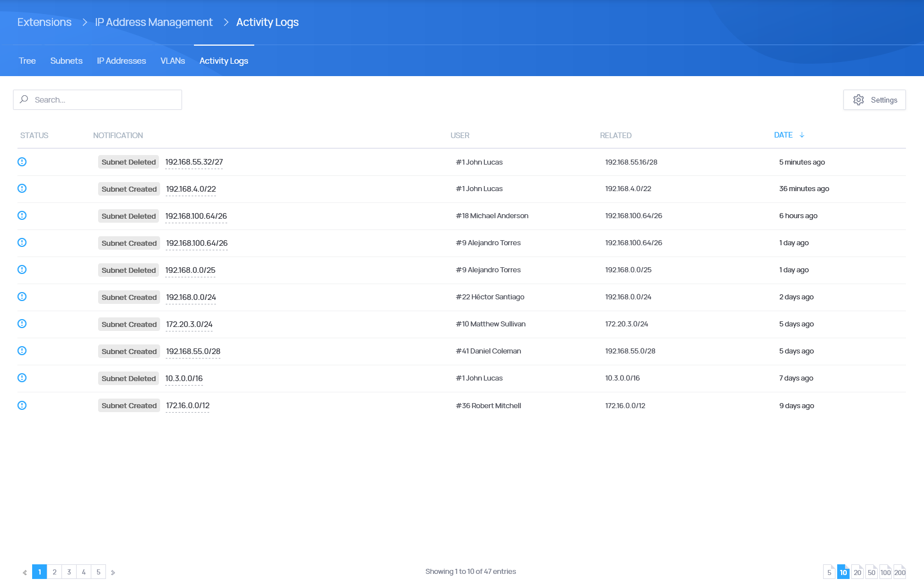Go to page 5
Screen dimensions: 924x588
tap(98, 572)
